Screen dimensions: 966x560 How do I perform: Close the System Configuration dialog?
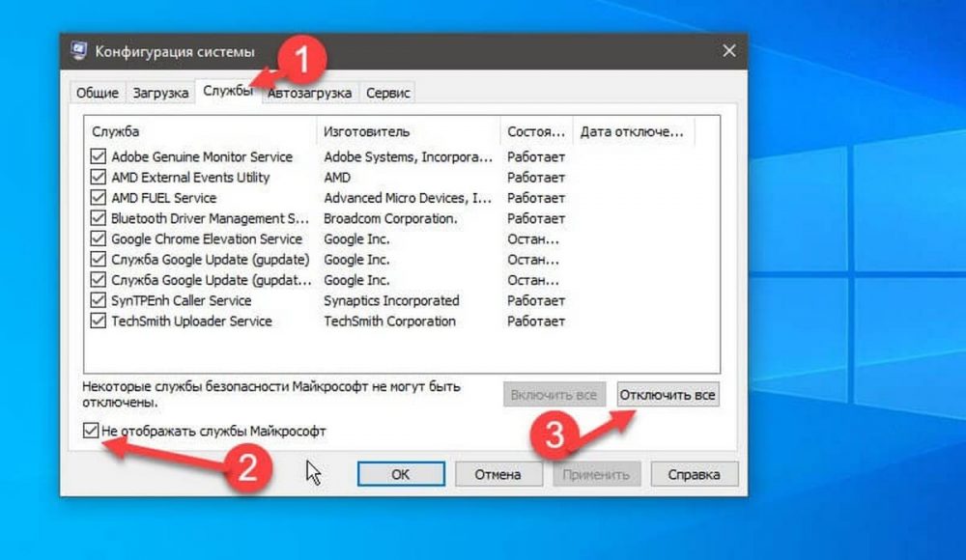tap(727, 51)
